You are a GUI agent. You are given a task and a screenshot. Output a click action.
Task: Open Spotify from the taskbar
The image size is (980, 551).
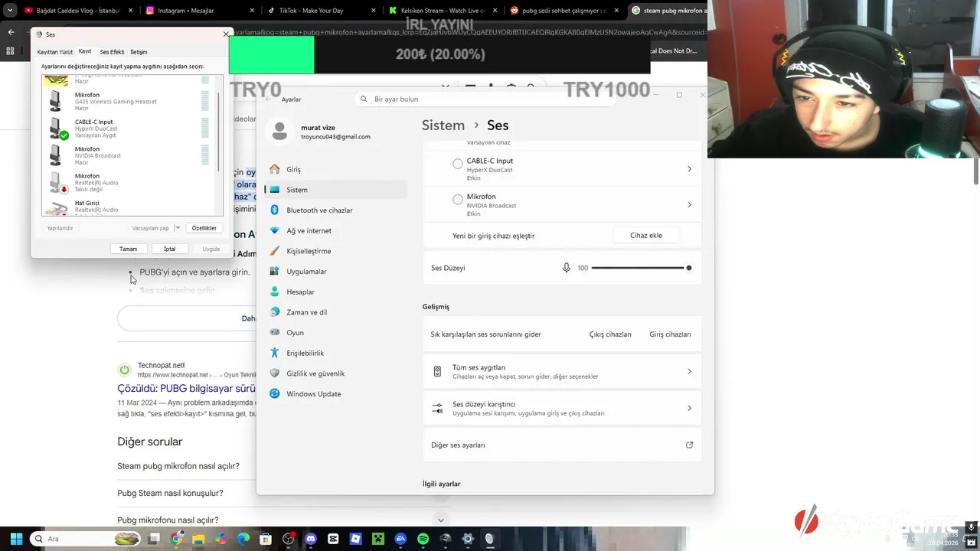(x=423, y=539)
